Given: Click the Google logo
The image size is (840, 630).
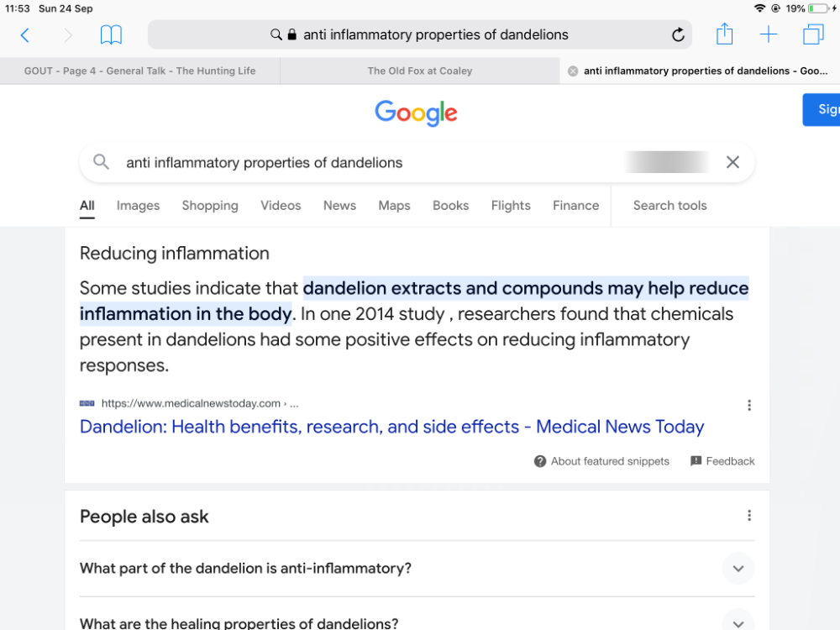Looking at the screenshot, I should pos(417,113).
